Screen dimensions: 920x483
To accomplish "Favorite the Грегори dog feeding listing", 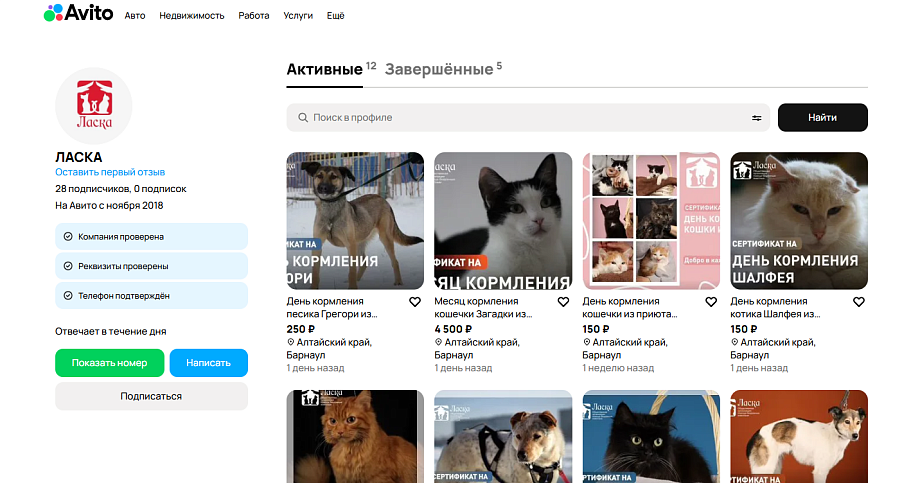I will (x=415, y=302).
